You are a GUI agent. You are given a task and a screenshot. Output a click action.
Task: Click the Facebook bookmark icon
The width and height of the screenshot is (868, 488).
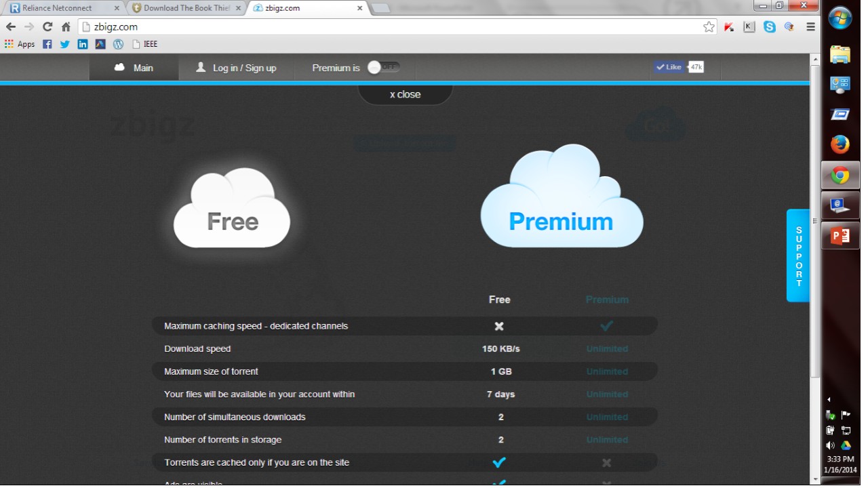pyautogui.click(x=47, y=44)
